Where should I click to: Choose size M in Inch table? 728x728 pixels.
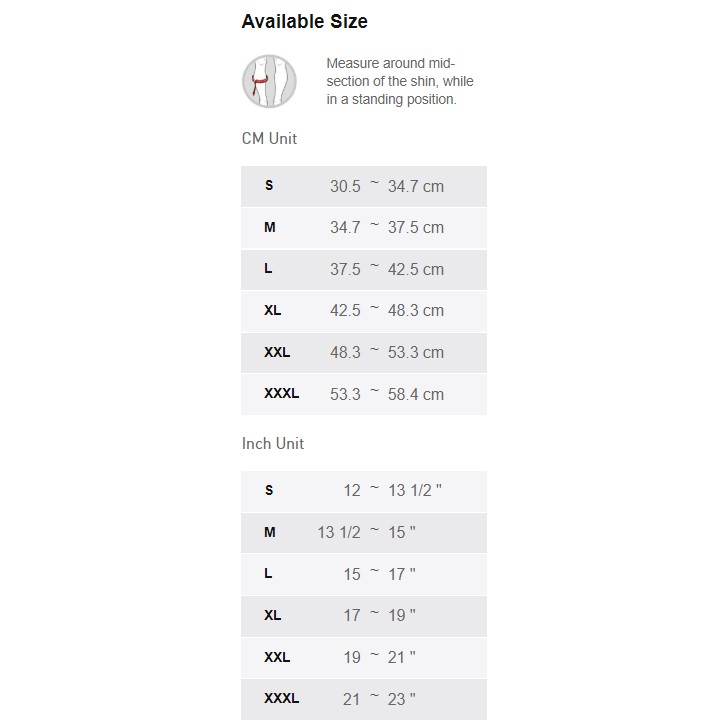pos(270,532)
